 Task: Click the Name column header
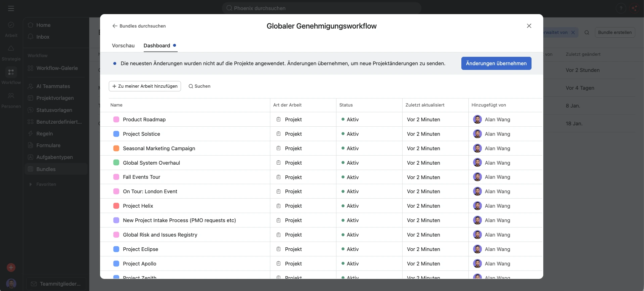tap(117, 105)
